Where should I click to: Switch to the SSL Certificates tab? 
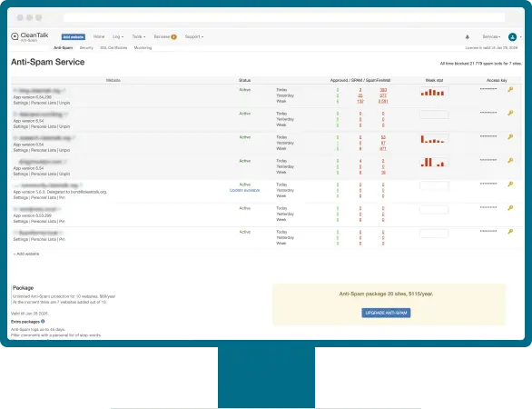pyautogui.click(x=113, y=48)
